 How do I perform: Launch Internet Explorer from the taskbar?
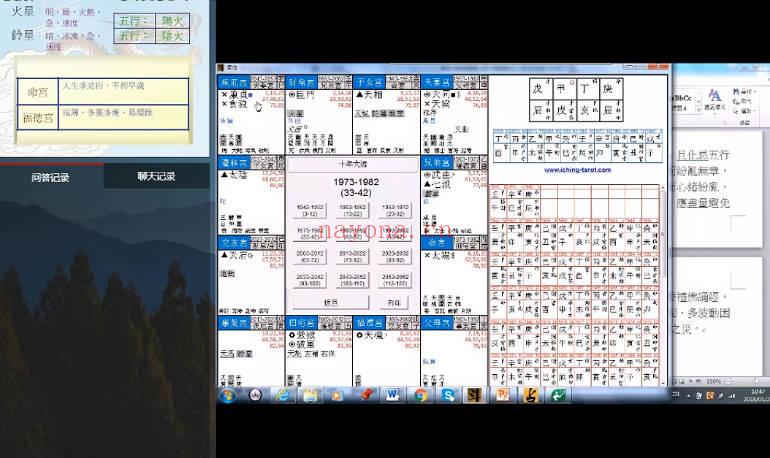283,395
